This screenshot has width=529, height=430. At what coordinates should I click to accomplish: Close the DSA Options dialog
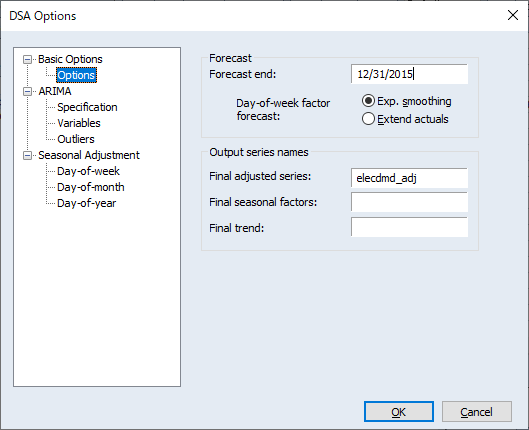(x=513, y=15)
